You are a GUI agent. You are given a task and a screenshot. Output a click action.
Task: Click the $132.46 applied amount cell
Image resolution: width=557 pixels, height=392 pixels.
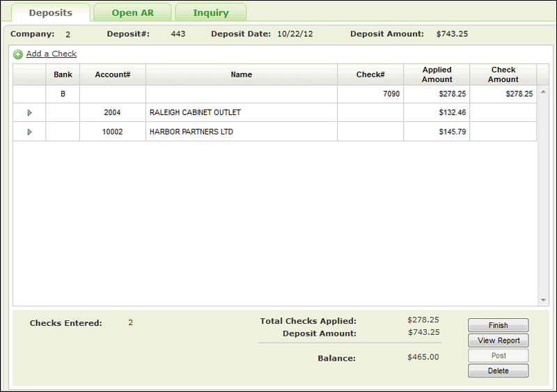click(x=437, y=112)
